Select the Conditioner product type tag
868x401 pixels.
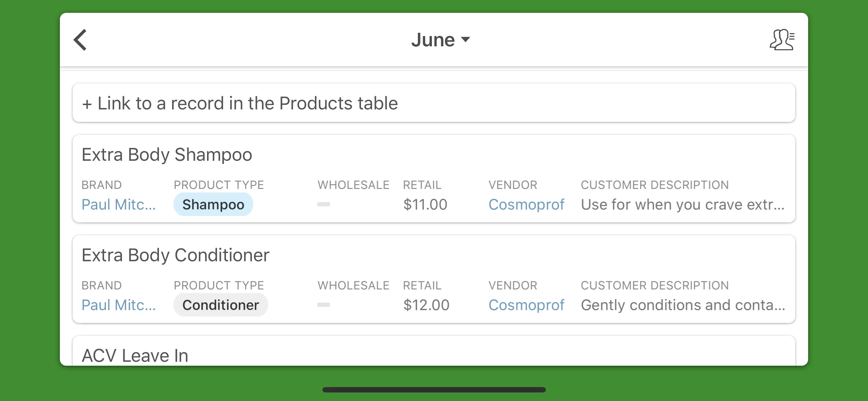click(x=221, y=305)
